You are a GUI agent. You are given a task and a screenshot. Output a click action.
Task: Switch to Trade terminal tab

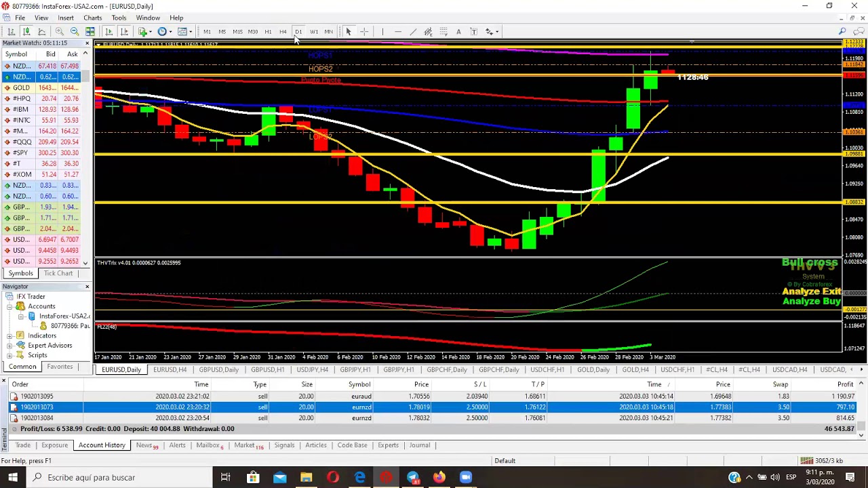pyautogui.click(x=23, y=445)
